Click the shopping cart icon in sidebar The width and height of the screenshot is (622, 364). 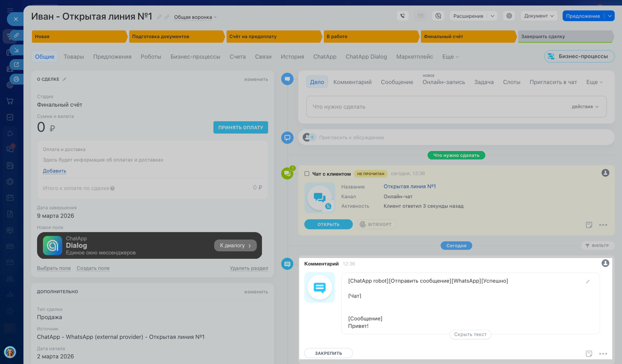[10, 101]
